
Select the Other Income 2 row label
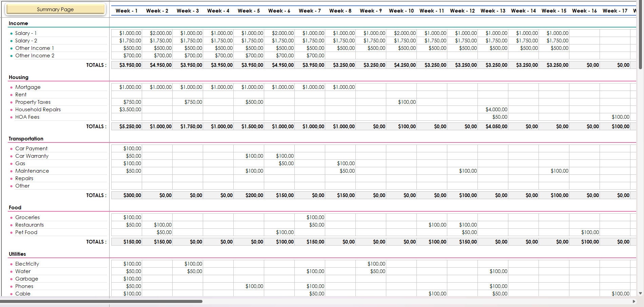coord(35,56)
